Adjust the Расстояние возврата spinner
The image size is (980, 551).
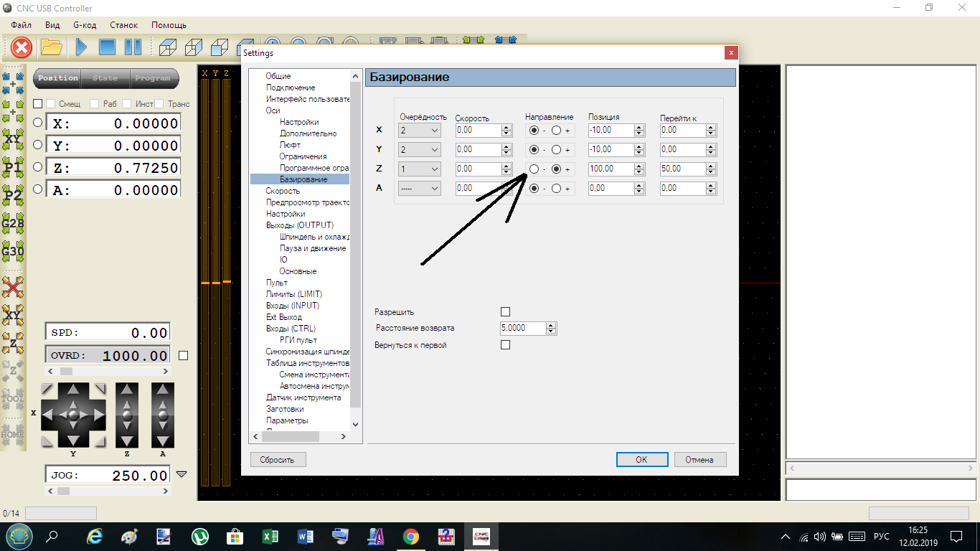click(551, 329)
